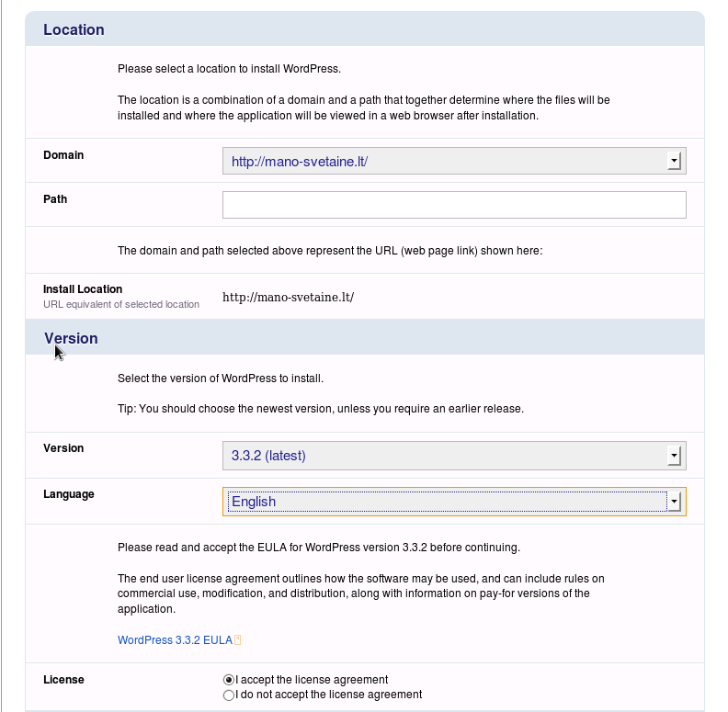Image resolution: width=728 pixels, height=712 pixels.
Task: Open the Language dropdown set to English
Action: 454,502
